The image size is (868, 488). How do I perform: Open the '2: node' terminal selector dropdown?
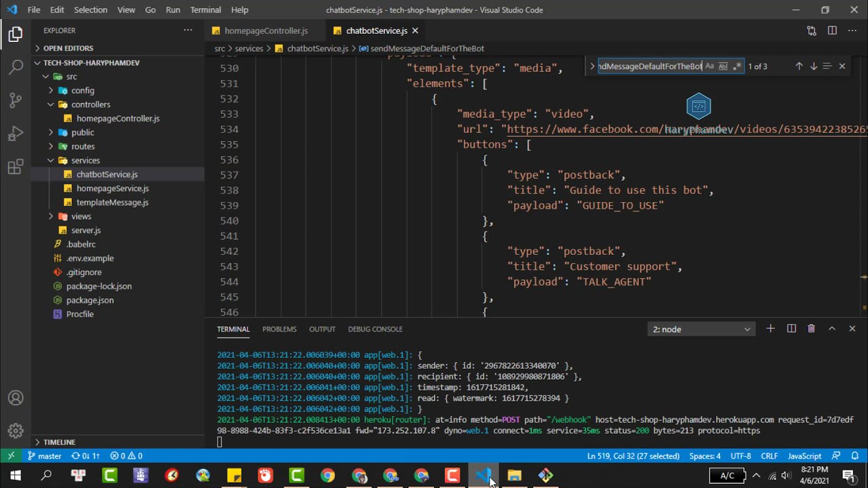click(701, 329)
